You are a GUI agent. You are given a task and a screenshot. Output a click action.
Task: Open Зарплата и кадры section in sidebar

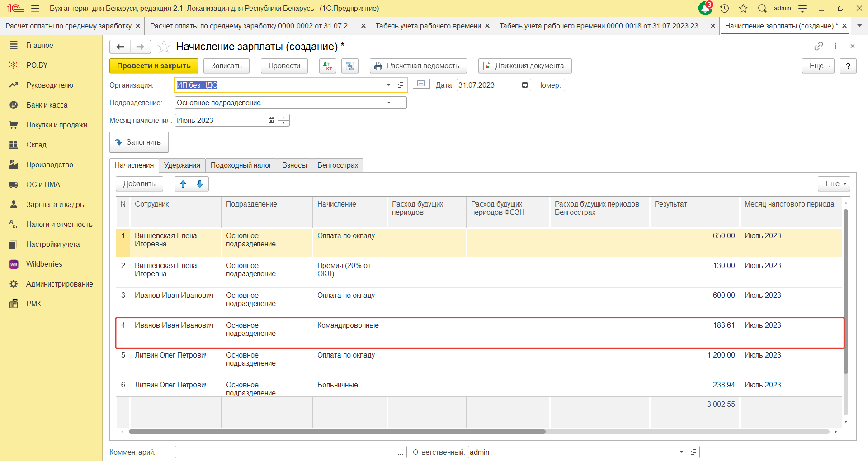[x=56, y=204]
